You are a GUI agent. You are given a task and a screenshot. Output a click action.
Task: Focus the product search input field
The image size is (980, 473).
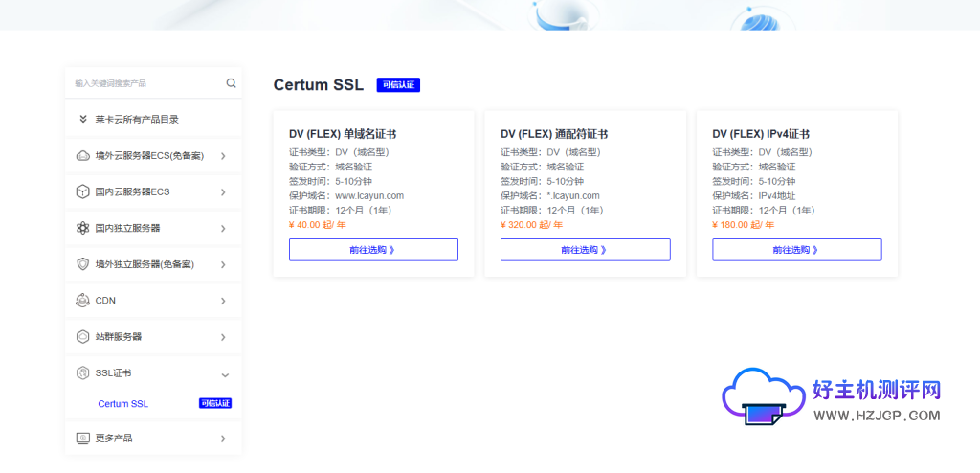(144, 83)
